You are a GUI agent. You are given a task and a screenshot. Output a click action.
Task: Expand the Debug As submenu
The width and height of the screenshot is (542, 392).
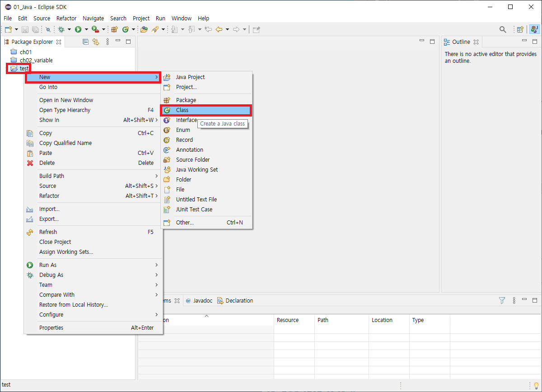[93, 275]
